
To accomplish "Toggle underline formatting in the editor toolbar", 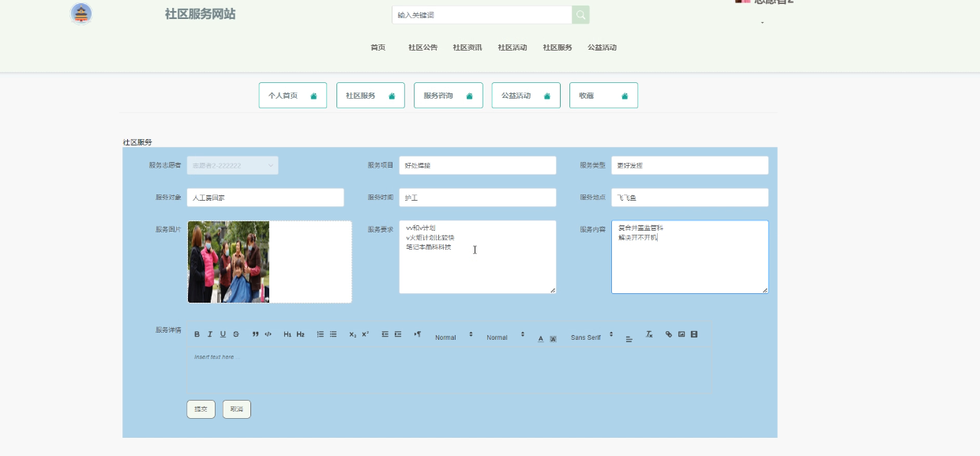I will [223, 334].
